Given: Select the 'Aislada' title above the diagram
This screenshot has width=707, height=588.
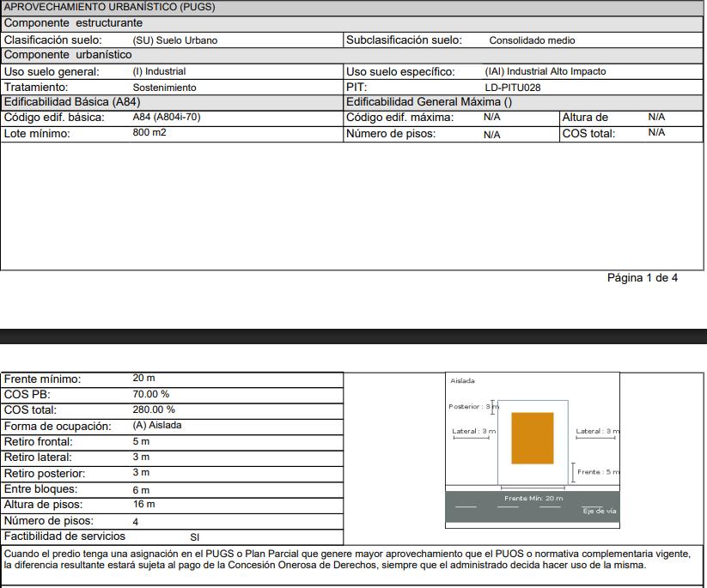Looking at the screenshot, I should (462, 380).
